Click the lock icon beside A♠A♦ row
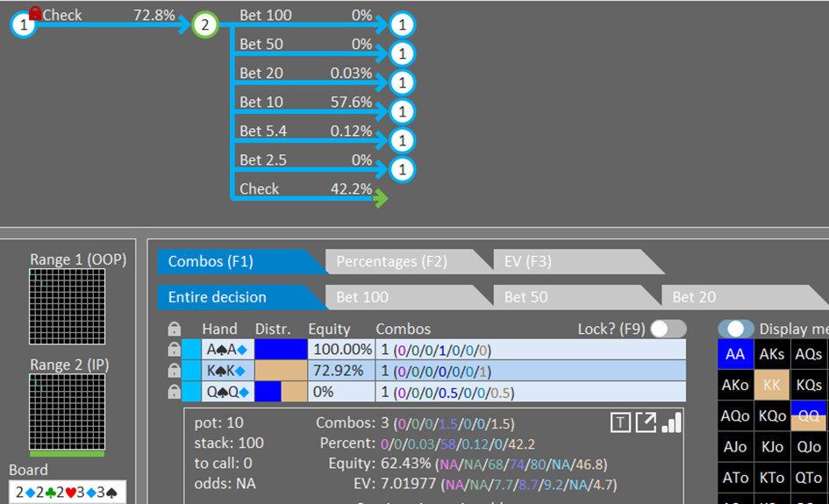Viewport: 829px width, 504px height. pyautogui.click(x=174, y=350)
